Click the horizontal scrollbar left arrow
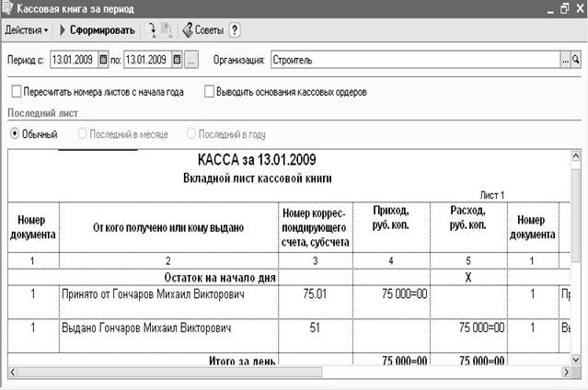Image resolution: width=588 pixels, height=390 pixels. point(13,372)
